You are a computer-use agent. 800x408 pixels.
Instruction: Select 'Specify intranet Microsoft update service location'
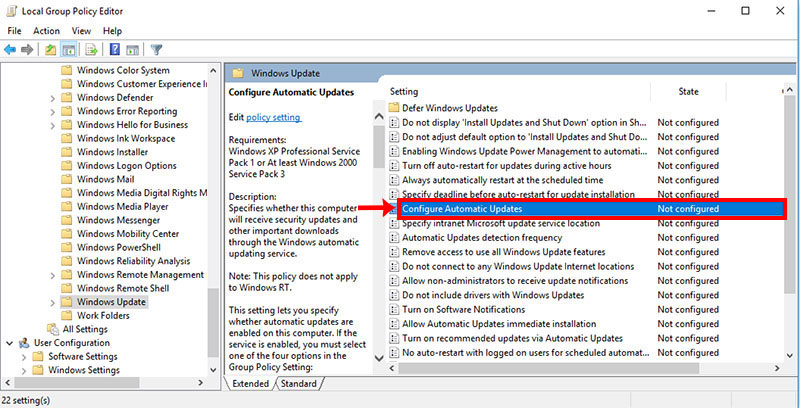pos(501,223)
